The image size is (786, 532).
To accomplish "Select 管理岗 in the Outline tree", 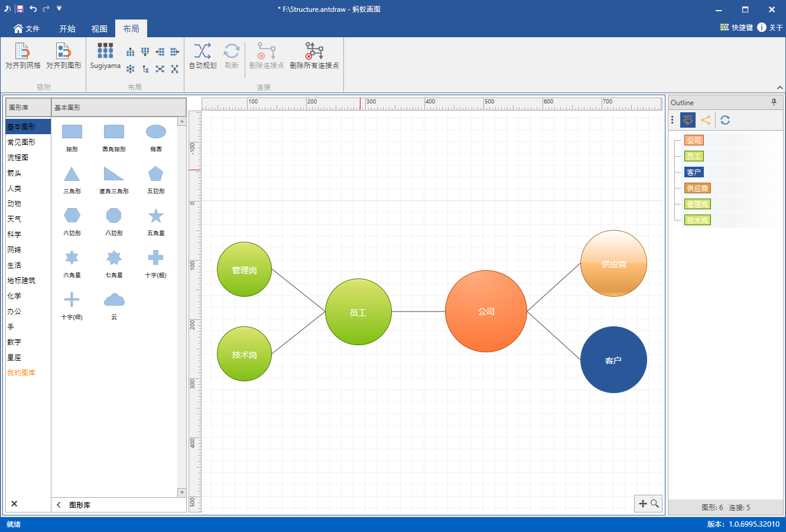I will [697, 204].
